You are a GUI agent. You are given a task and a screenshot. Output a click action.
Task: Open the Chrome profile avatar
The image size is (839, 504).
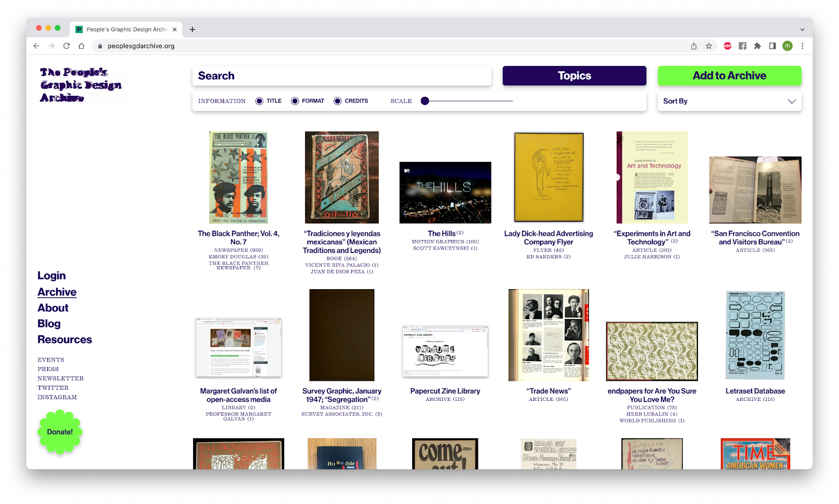[x=788, y=46]
